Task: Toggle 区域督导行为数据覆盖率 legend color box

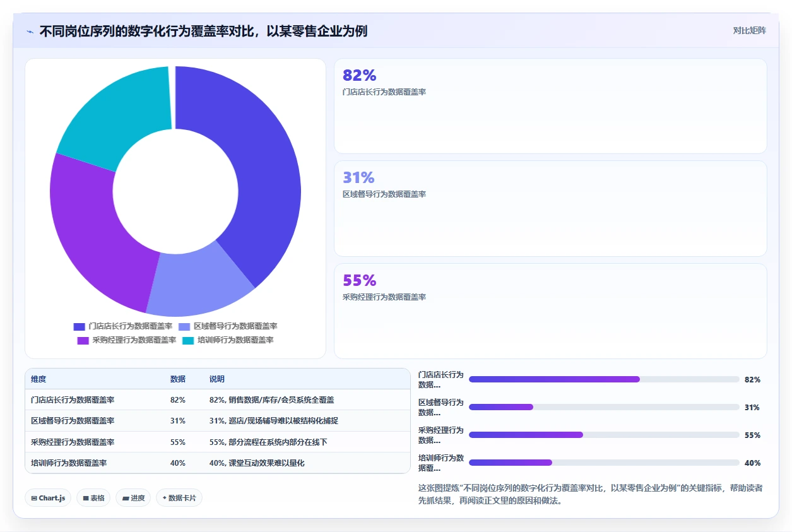Action: [184, 326]
